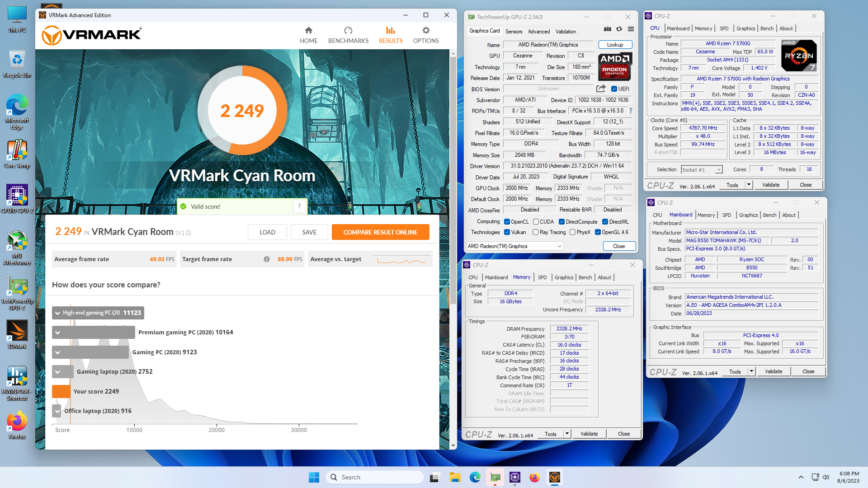The image size is (868, 488).
Task: Open 3DMark desktop shortcut
Action: [17, 334]
